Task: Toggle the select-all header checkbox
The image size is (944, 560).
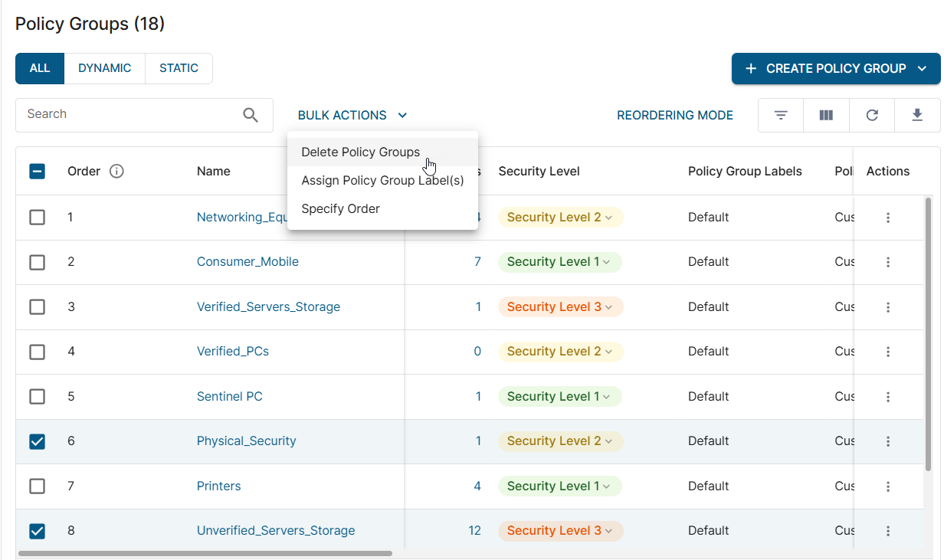Action: pyautogui.click(x=37, y=172)
